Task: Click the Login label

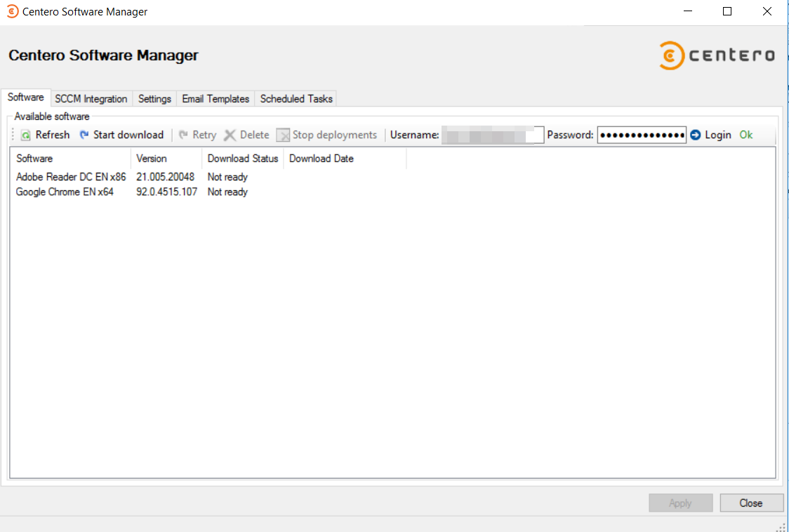Action: coord(718,135)
